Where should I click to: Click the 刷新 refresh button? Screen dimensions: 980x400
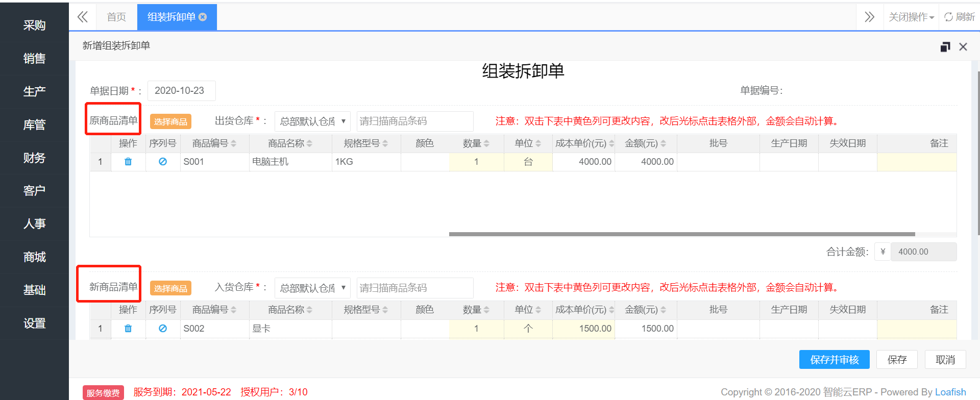[x=960, y=17]
